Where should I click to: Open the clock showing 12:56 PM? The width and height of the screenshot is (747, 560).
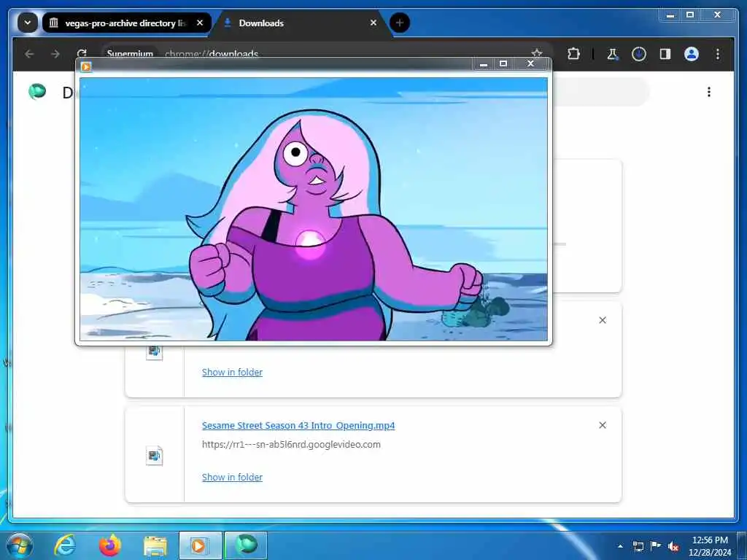(709, 546)
